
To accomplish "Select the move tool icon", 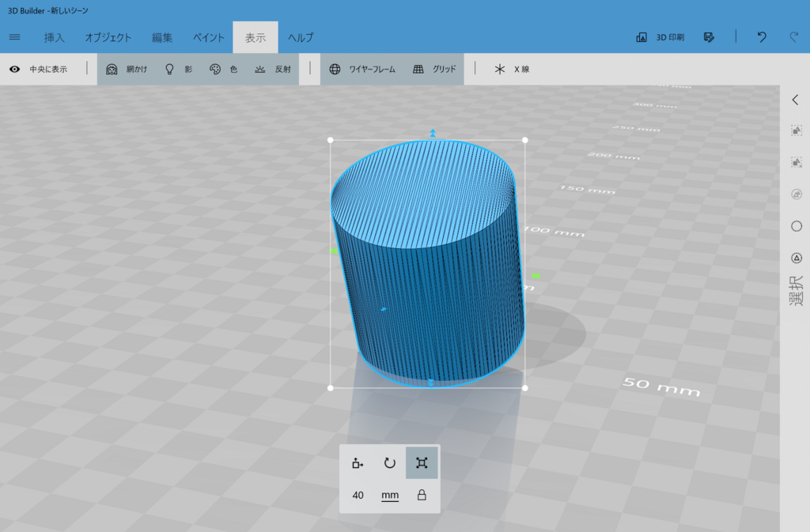I will tap(357, 463).
